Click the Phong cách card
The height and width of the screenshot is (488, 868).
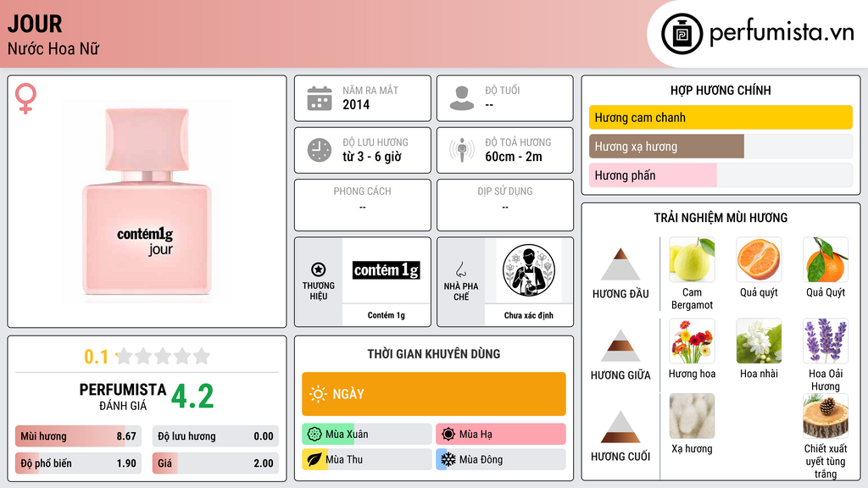(363, 205)
